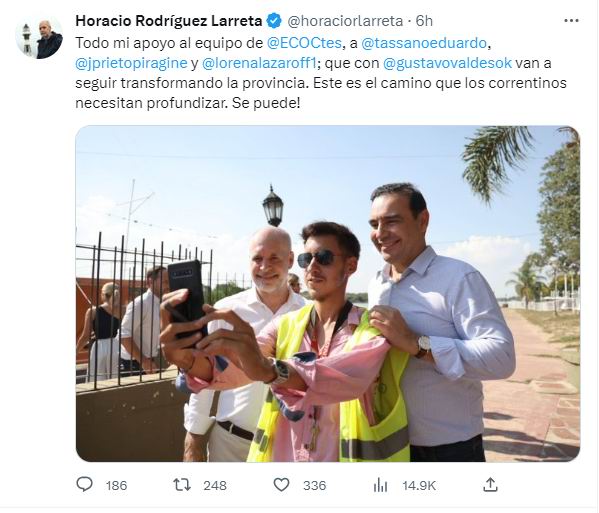Click the 336 likes count
Screen dimensions: 599x513
pos(315,485)
